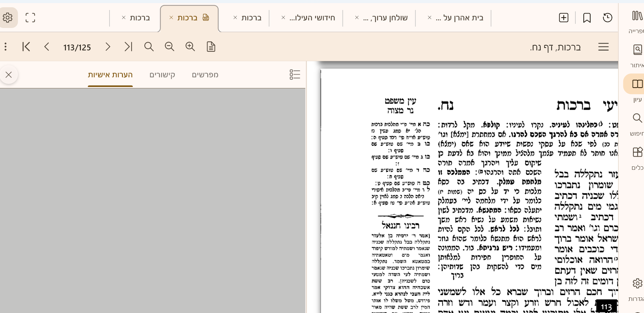Add a new tab with plus icon
Screen dimensions: 644x313
563,18
